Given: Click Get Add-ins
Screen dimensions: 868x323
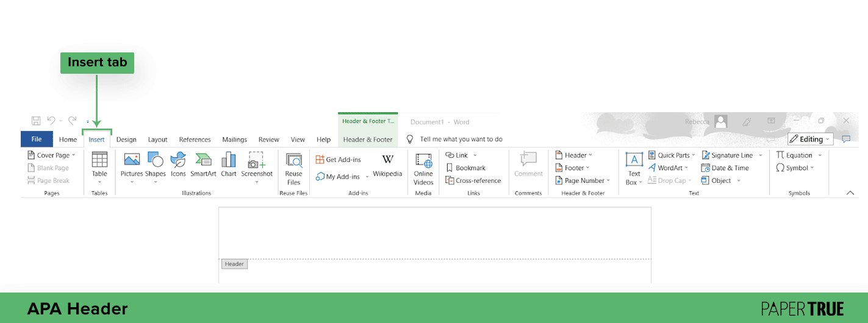Looking at the screenshot, I should (339, 160).
